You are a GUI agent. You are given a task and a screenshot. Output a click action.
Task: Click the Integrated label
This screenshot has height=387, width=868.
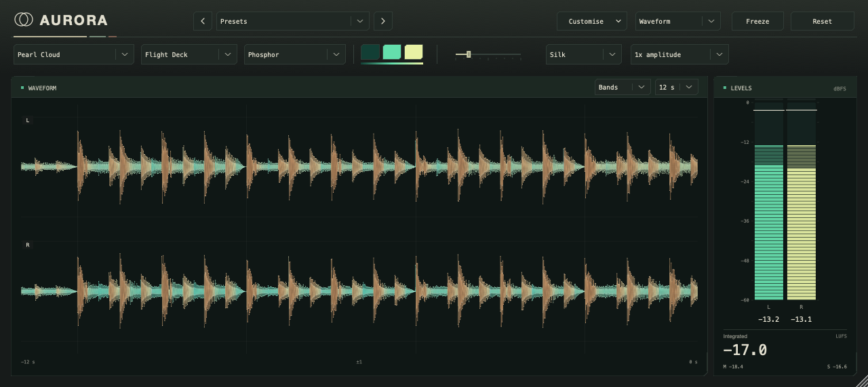pos(735,336)
